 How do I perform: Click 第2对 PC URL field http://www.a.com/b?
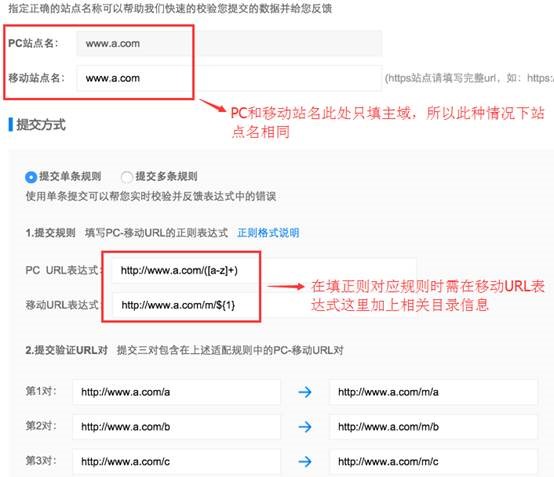click(176, 426)
